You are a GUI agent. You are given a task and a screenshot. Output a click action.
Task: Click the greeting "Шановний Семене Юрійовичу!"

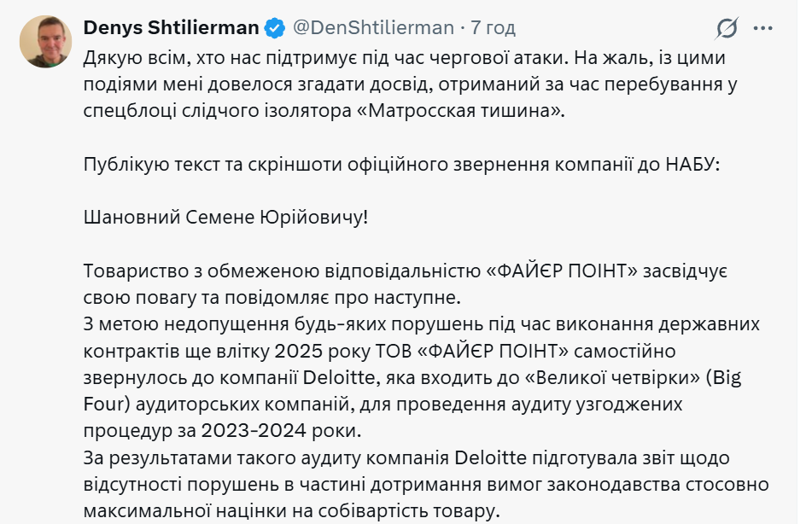click(x=225, y=218)
